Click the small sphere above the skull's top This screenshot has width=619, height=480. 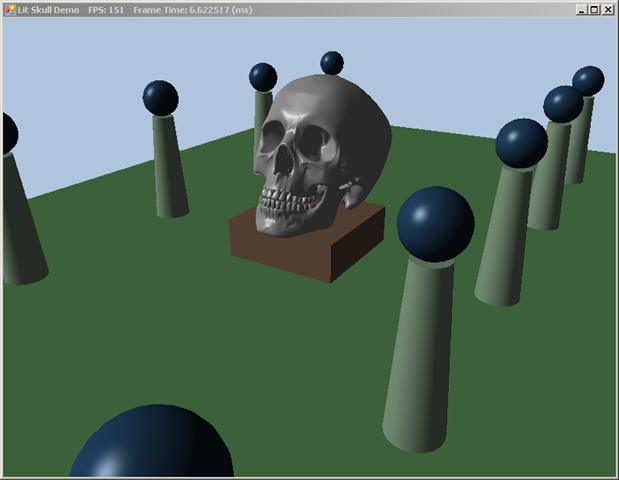click(332, 63)
